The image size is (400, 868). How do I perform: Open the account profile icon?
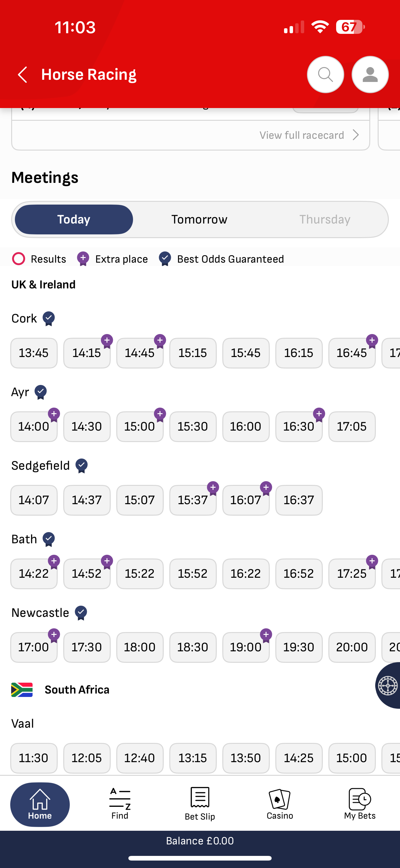[370, 75]
